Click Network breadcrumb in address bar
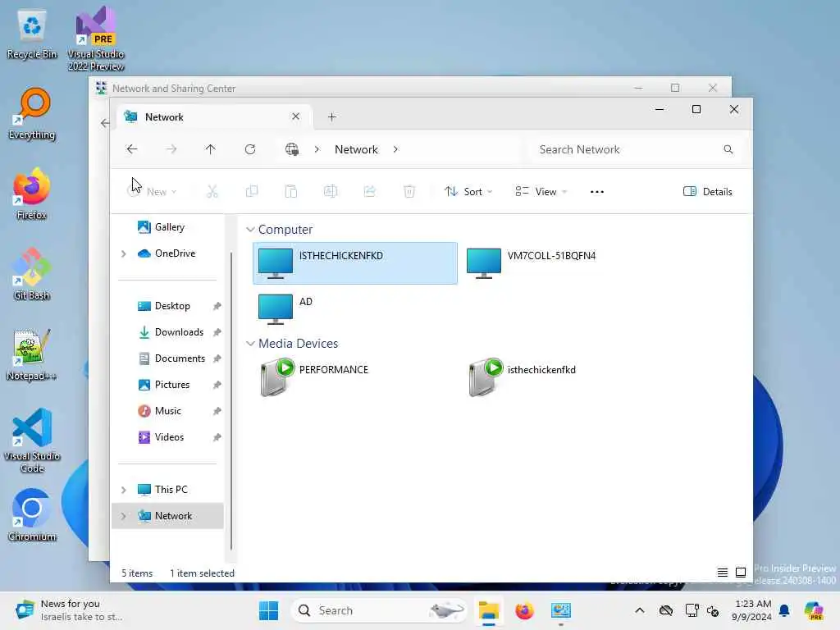Screen dimensions: 840x630 click(x=356, y=149)
